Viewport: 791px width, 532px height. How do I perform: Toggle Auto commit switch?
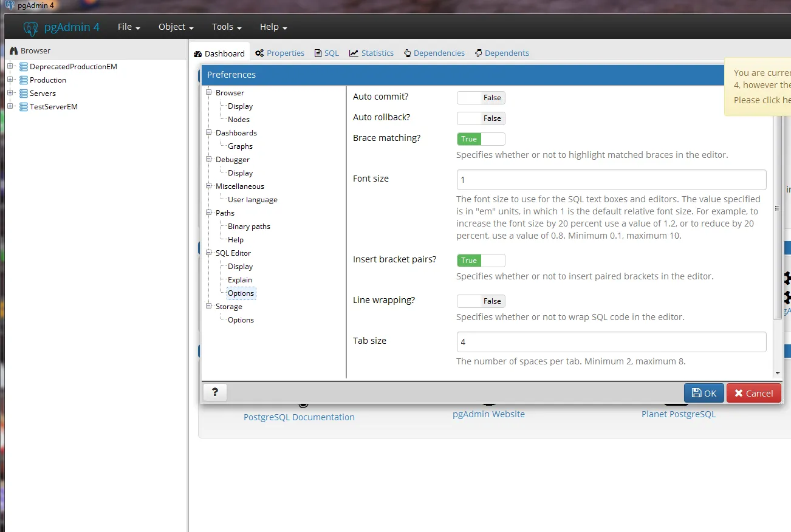tap(481, 98)
